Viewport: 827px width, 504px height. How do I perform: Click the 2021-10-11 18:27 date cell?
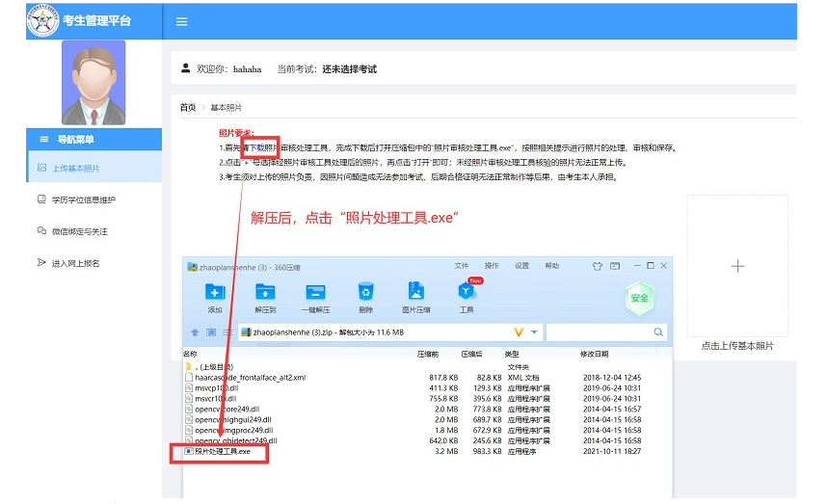tap(612, 451)
